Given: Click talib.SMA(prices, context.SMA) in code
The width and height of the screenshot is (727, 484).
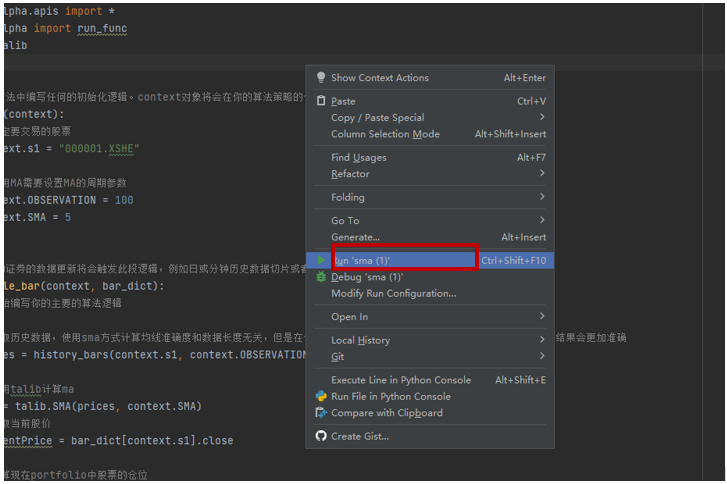Looking at the screenshot, I should [x=108, y=406].
